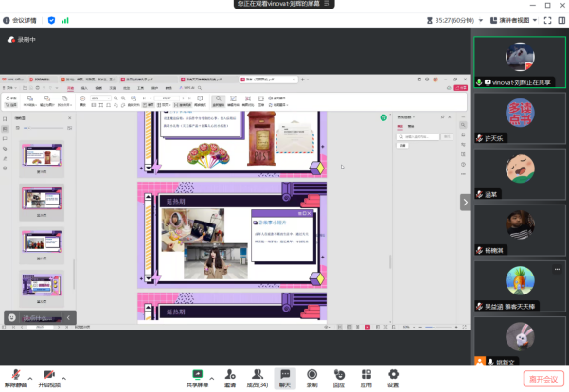Open more options on 吴益涵's tile
The height and width of the screenshot is (392, 569).
pos(557,270)
